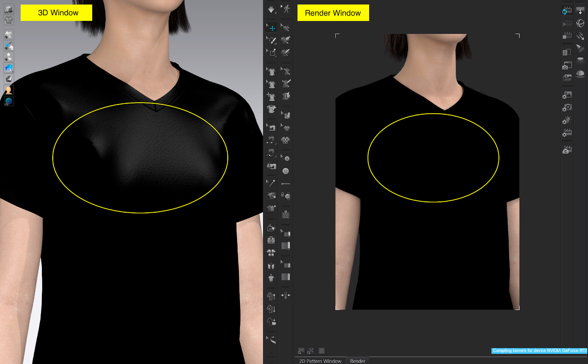Click the copy render layout pages icon
The image size is (588, 364).
click(x=567, y=53)
